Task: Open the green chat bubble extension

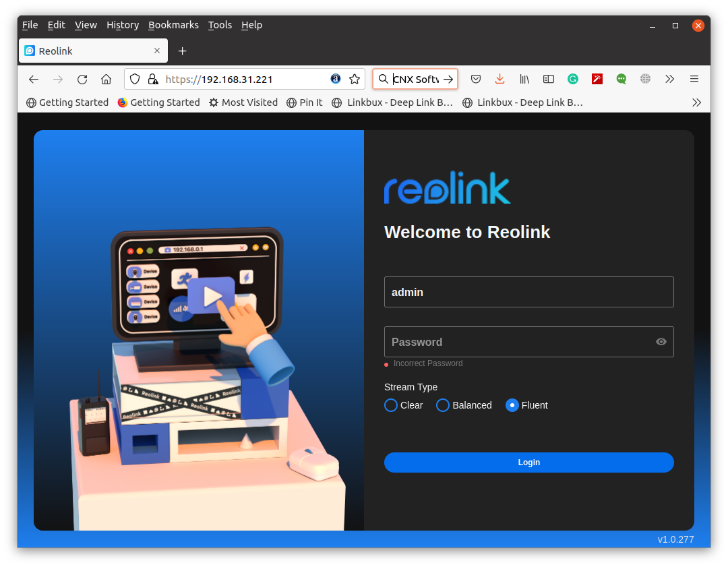Action: (x=621, y=80)
